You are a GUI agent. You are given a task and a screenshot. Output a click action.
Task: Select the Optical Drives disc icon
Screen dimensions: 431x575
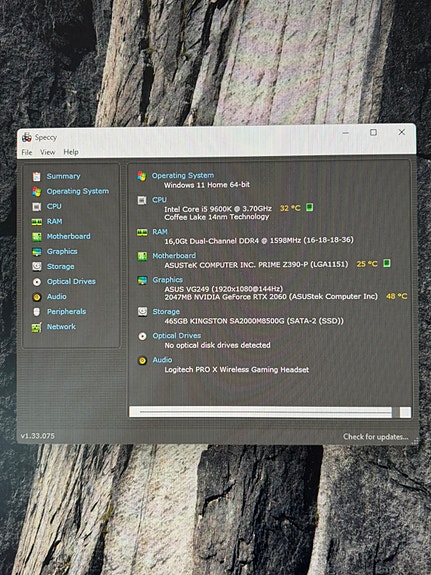click(36, 282)
